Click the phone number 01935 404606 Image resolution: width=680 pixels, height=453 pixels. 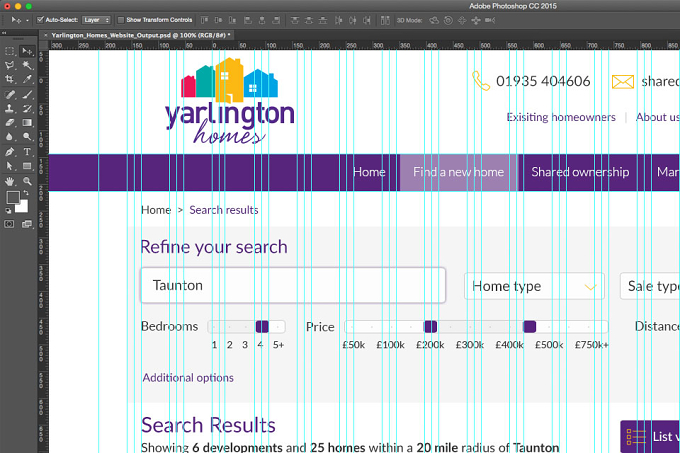point(543,81)
